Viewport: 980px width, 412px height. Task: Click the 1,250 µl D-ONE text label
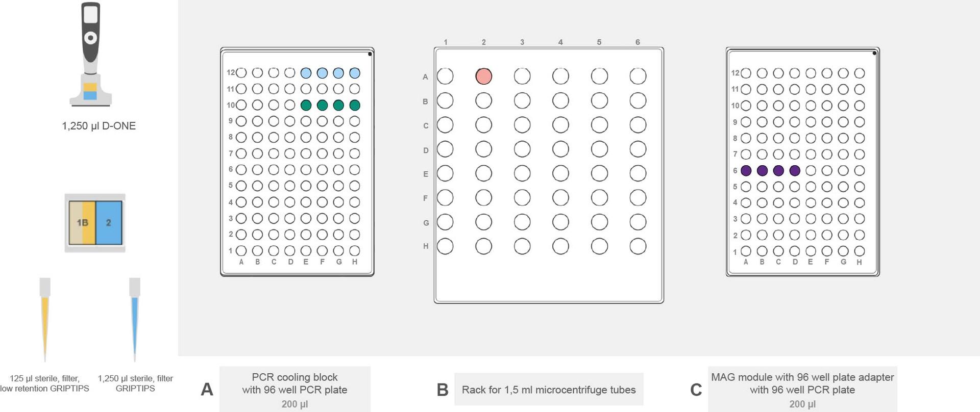[99, 126]
